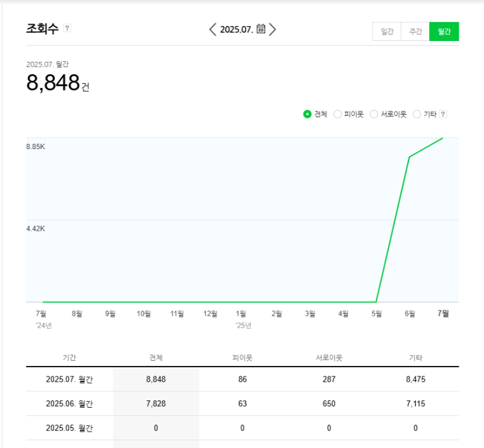484x448 pixels.
Task: Switch to 주간 weekly tab
Action: coord(415,31)
